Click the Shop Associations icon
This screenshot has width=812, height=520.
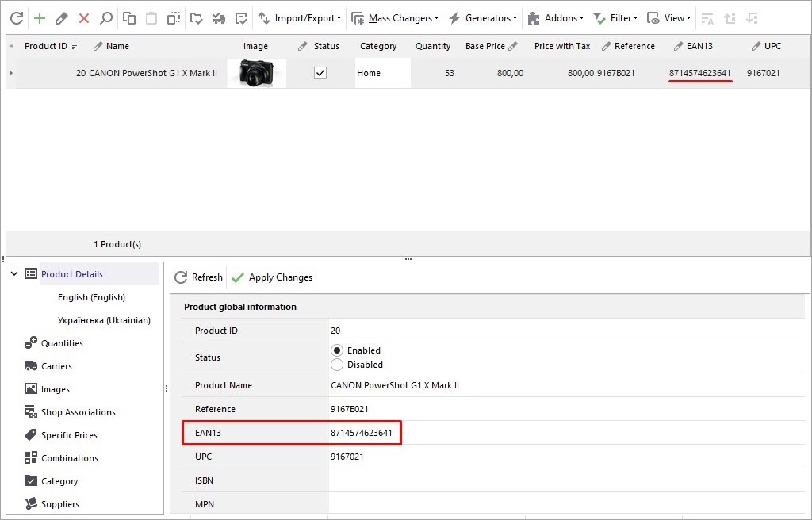[x=31, y=411]
